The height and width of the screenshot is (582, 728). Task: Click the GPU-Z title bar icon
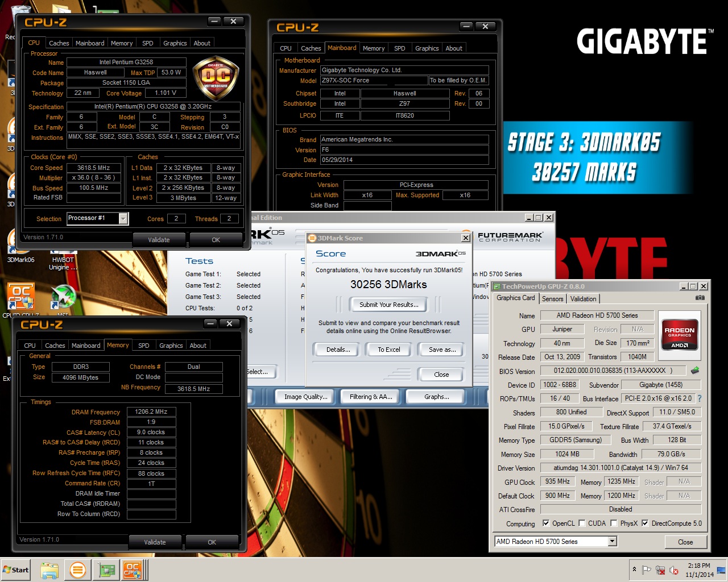(x=497, y=286)
